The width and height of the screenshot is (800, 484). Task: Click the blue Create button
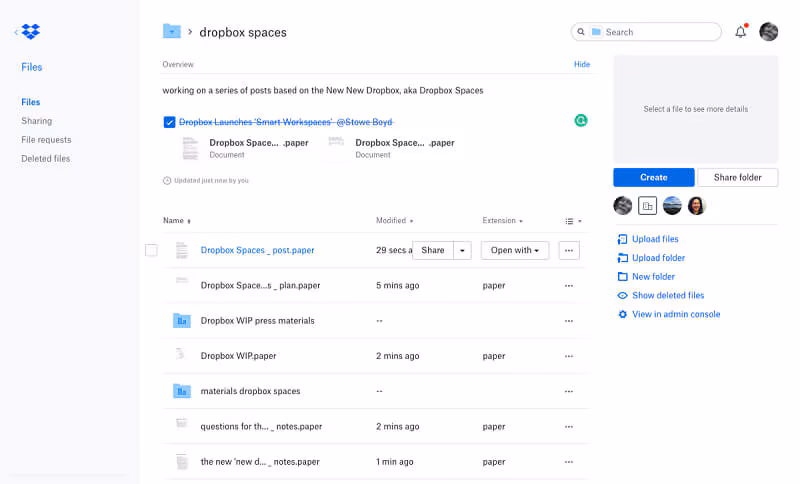tap(654, 177)
